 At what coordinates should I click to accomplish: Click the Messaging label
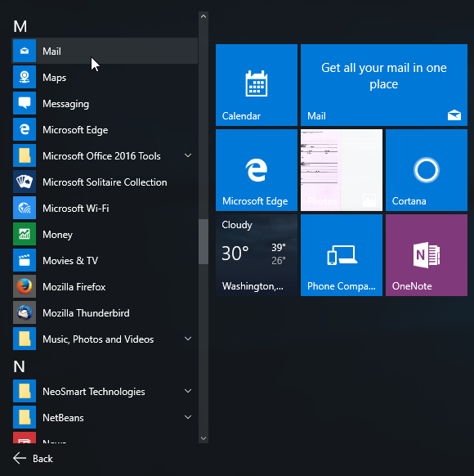[x=66, y=104]
